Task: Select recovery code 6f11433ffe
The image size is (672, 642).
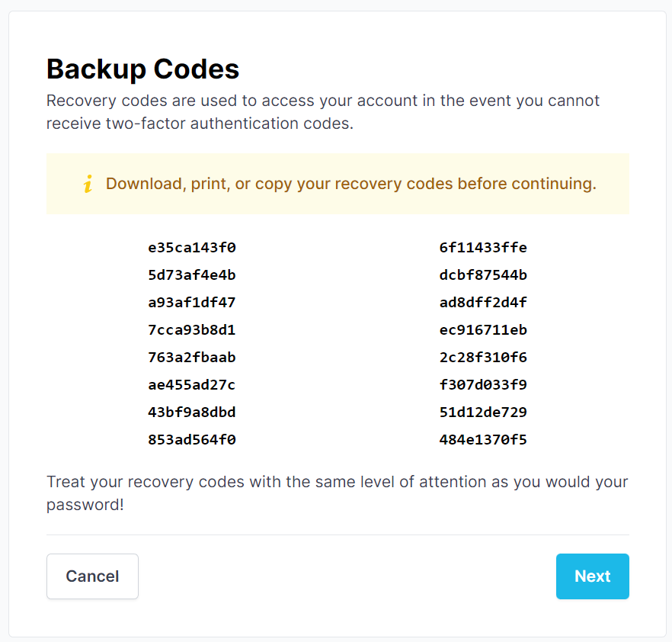Action: (483, 248)
